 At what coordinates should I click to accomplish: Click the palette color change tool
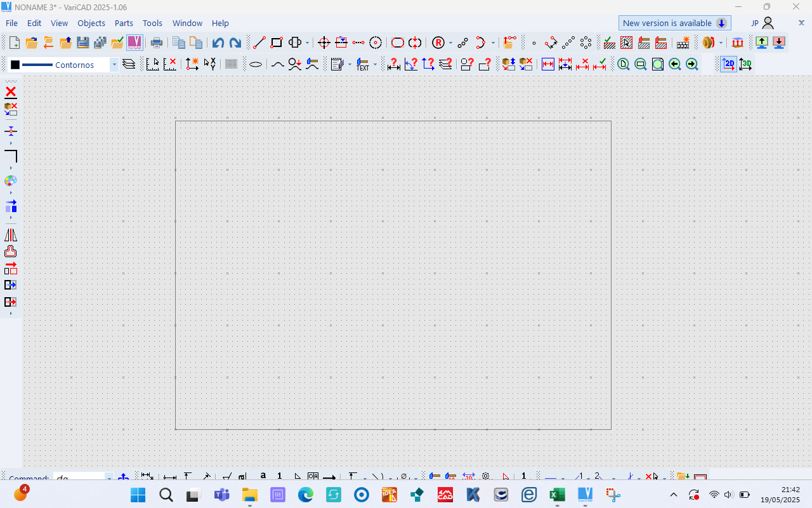point(11,181)
